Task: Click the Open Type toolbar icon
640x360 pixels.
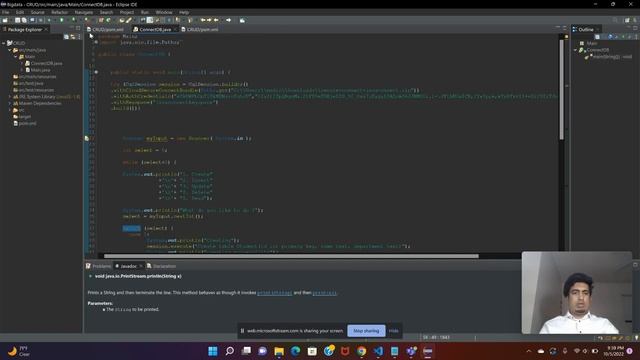Action: pos(122,20)
